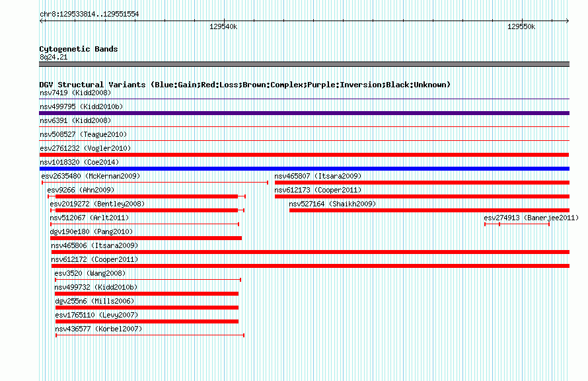588x381 pixels.
Task: Click the red bar under nsv465806 (Itsara2009)
Action: tap(310, 252)
